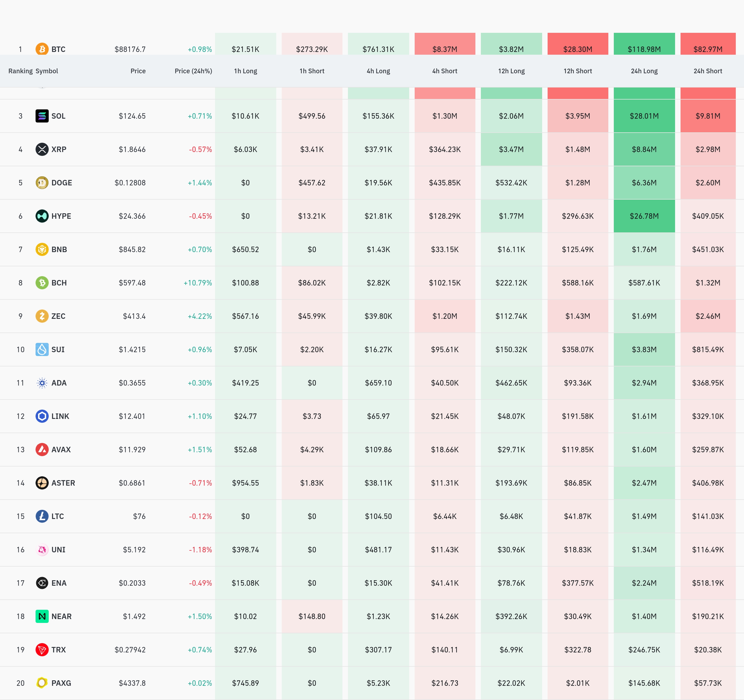Click the XRP coin icon

[42, 149]
